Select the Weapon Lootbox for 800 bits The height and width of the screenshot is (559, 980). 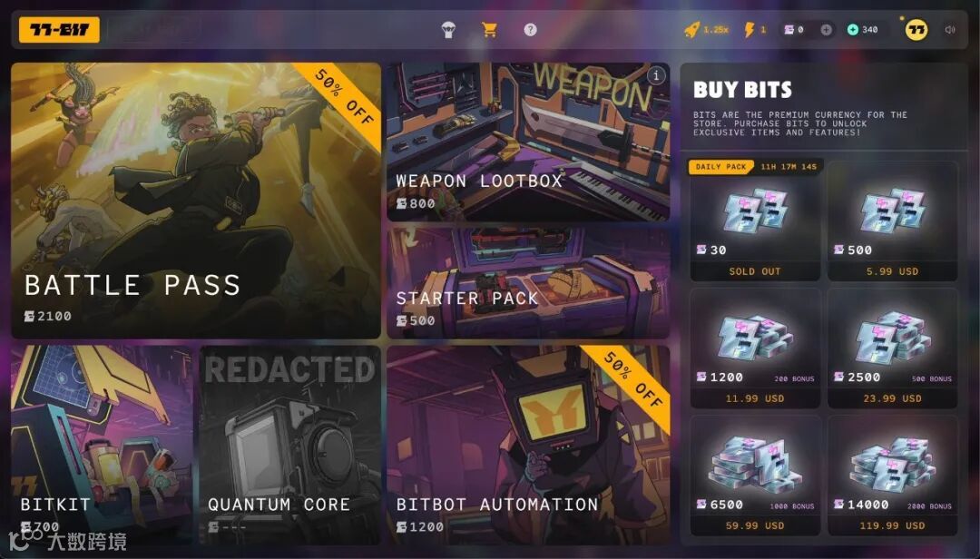528,142
